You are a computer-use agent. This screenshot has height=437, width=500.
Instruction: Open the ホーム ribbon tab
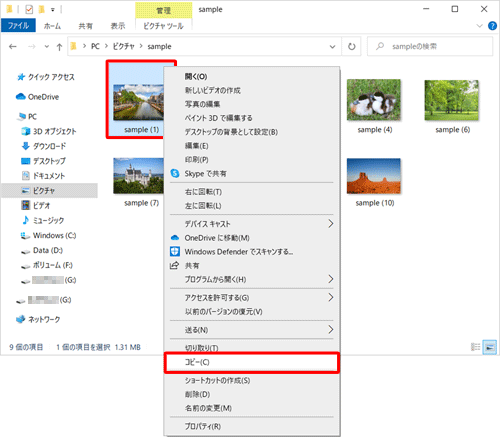[52, 26]
